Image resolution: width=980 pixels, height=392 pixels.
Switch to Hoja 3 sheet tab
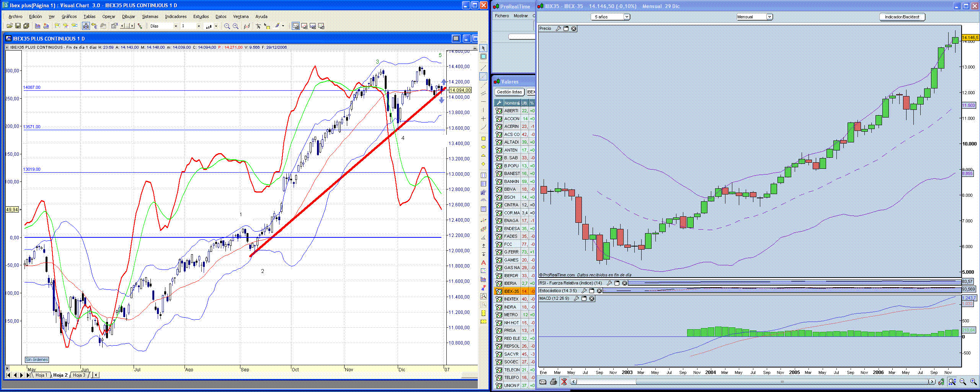79,375
